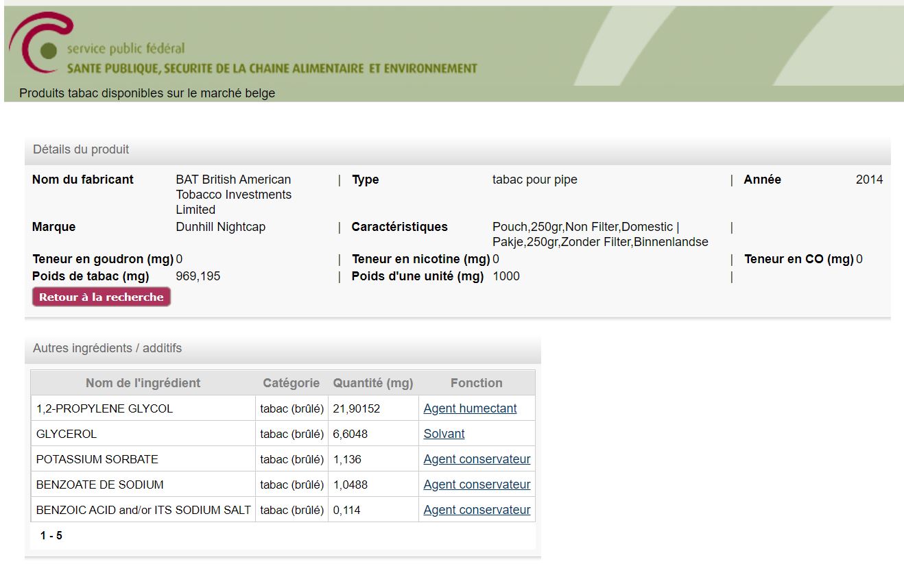Click quantity value 21,90152

point(357,408)
